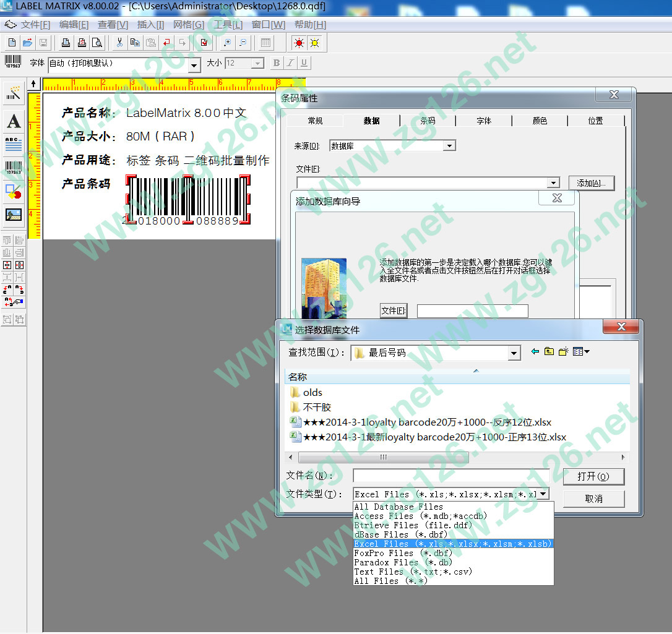Select Text Files (*.txt;*.csv) option
Screen dimensions: 672x634
[454, 572]
